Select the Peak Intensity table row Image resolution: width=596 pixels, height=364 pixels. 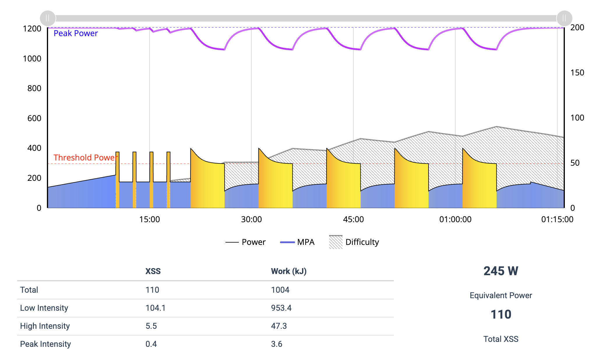pyautogui.click(x=45, y=344)
